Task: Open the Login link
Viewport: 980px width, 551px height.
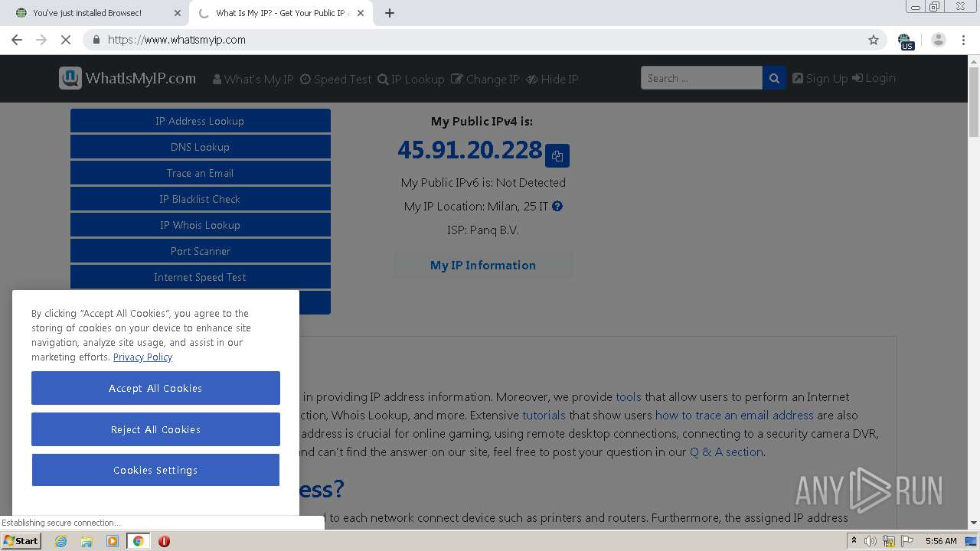Action: tap(874, 78)
